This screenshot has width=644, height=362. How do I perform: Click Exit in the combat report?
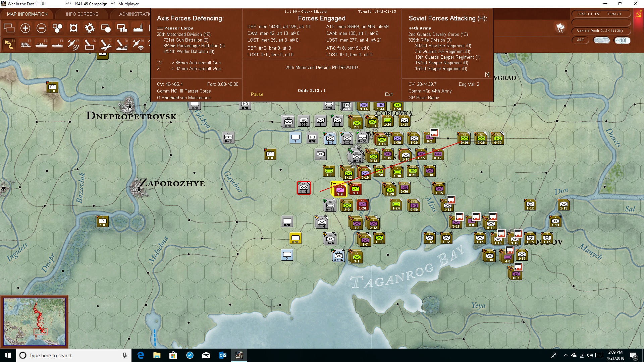click(x=389, y=95)
